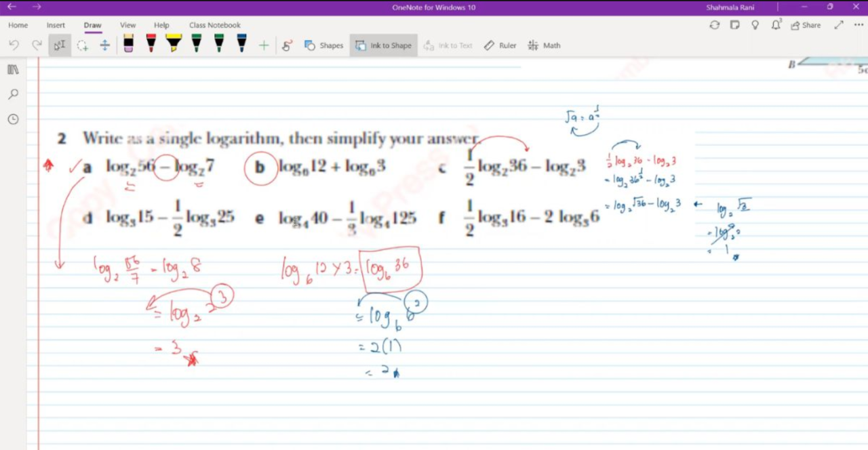Go back with the left arrow
This screenshot has width=868, height=450.
(x=12, y=7)
